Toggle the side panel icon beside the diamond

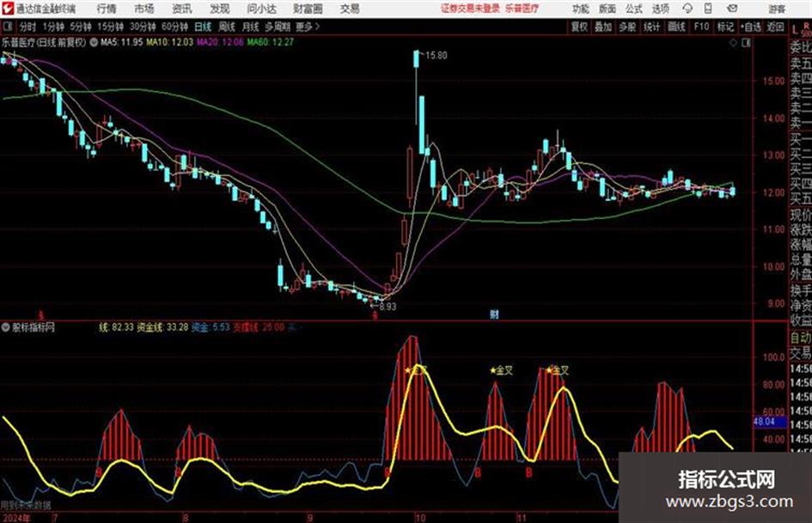tap(746, 43)
